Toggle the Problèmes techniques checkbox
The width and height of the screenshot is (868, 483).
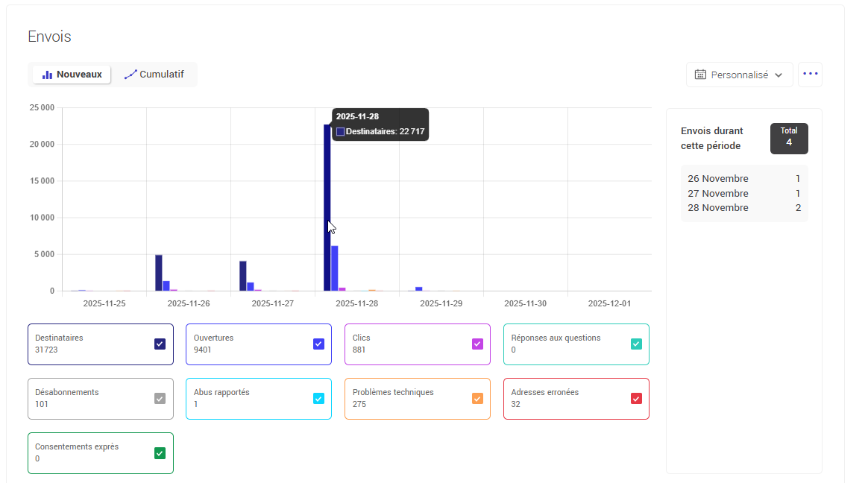click(477, 398)
